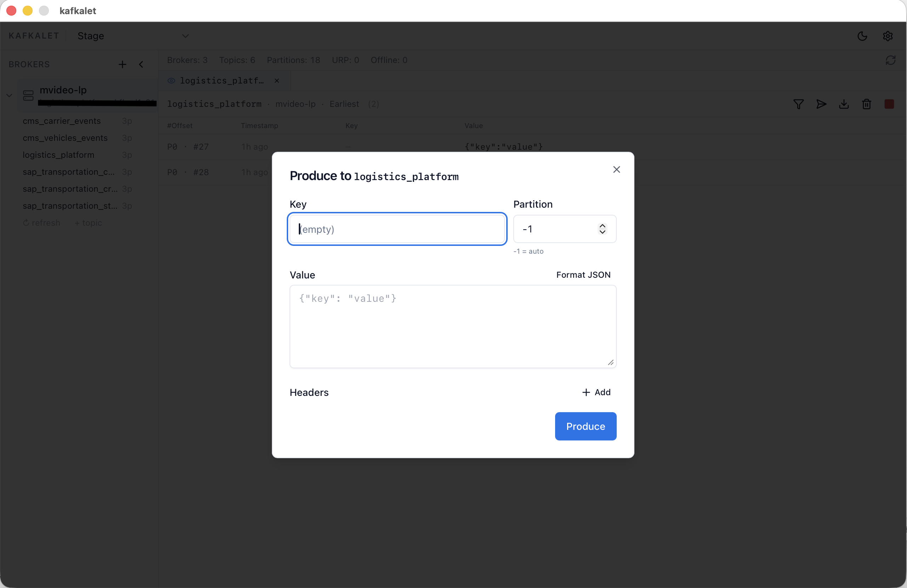Close the Produce dialog with X
Image resolution: width=907 pixels, height=588 pixels.
(x=616, y=169)
